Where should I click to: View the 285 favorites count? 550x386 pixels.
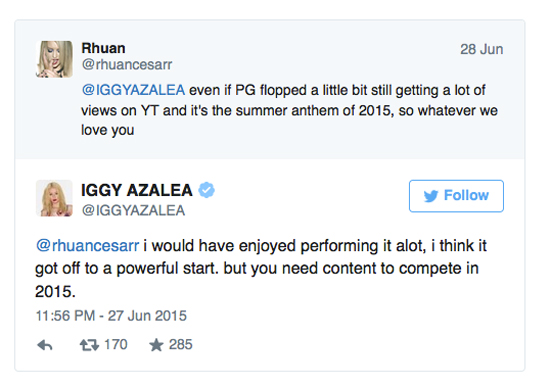tap(181, 345)
